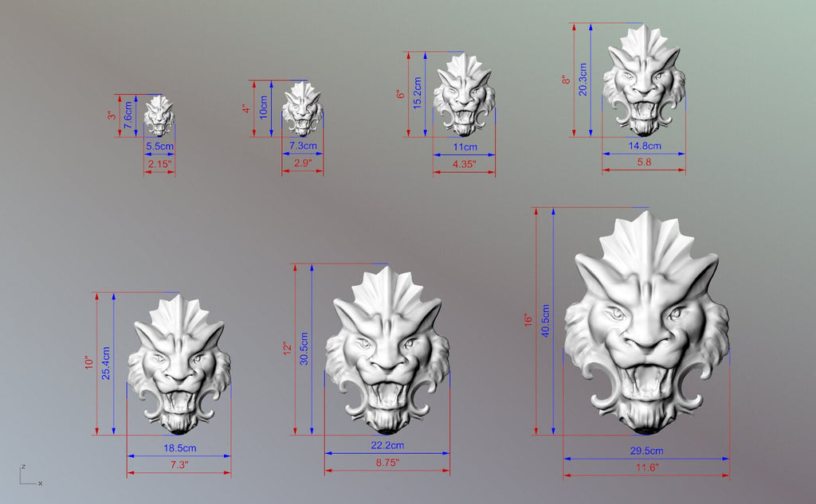Click the blue 40.5cm height dimension label
This screenshot has width=816, height=504.
[x=546, y=321]
